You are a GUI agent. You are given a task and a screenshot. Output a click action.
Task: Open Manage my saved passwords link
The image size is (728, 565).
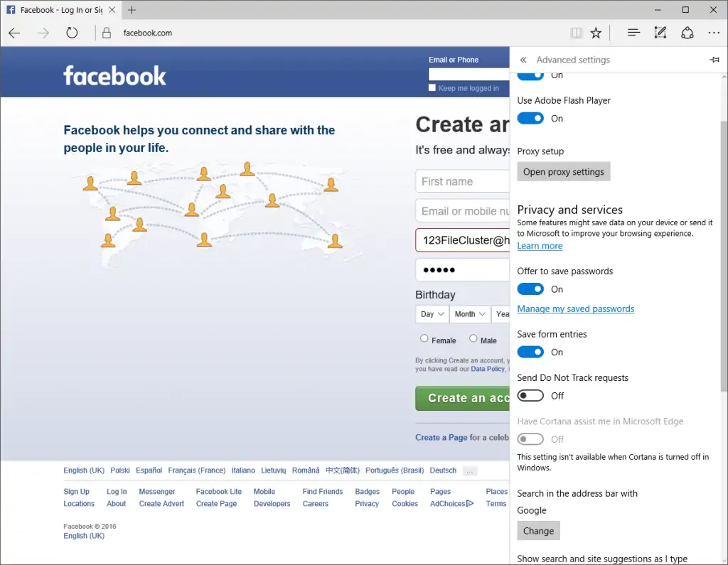pyautogui.click(x=576, y=308)
